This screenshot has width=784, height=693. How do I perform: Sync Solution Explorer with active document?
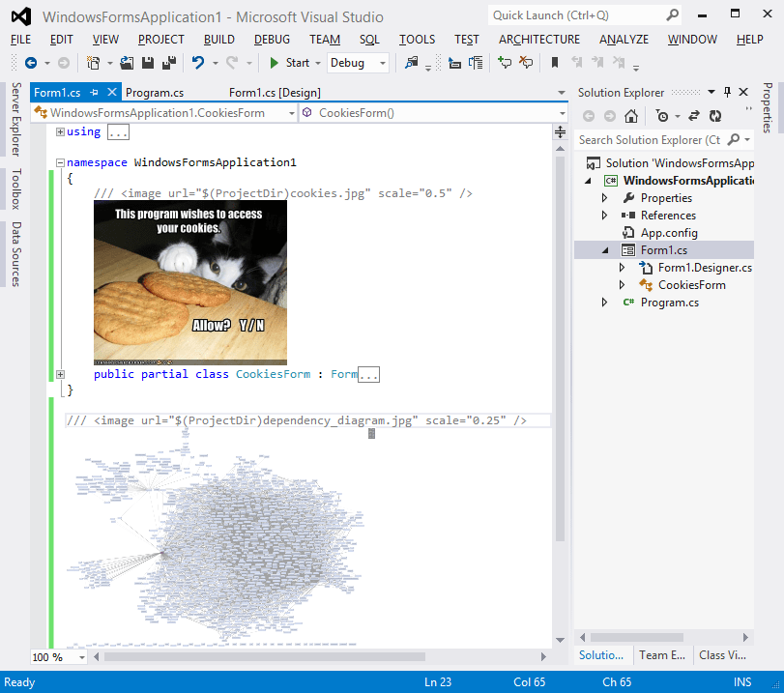[x=692, y=116]
